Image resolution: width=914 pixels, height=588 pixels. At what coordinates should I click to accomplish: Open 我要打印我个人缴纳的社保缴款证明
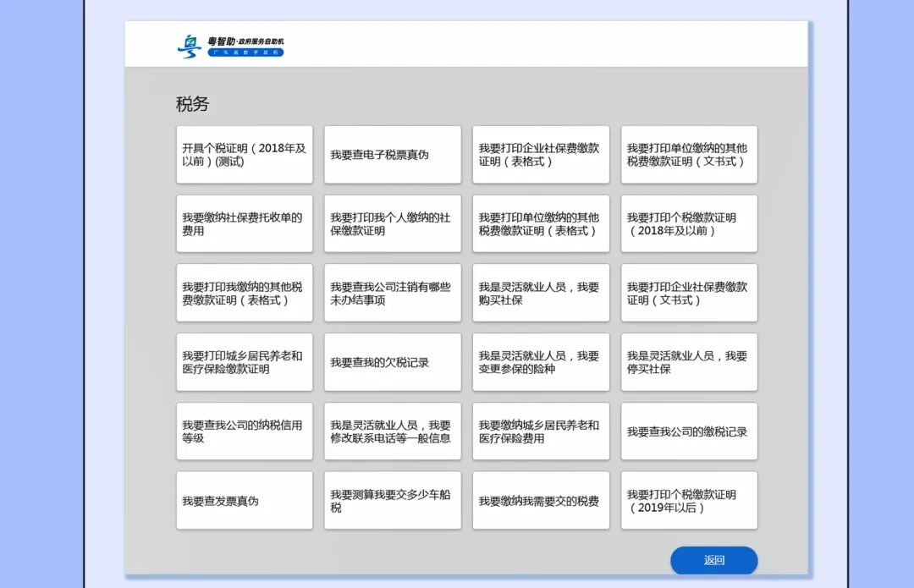tap(392, 223)
